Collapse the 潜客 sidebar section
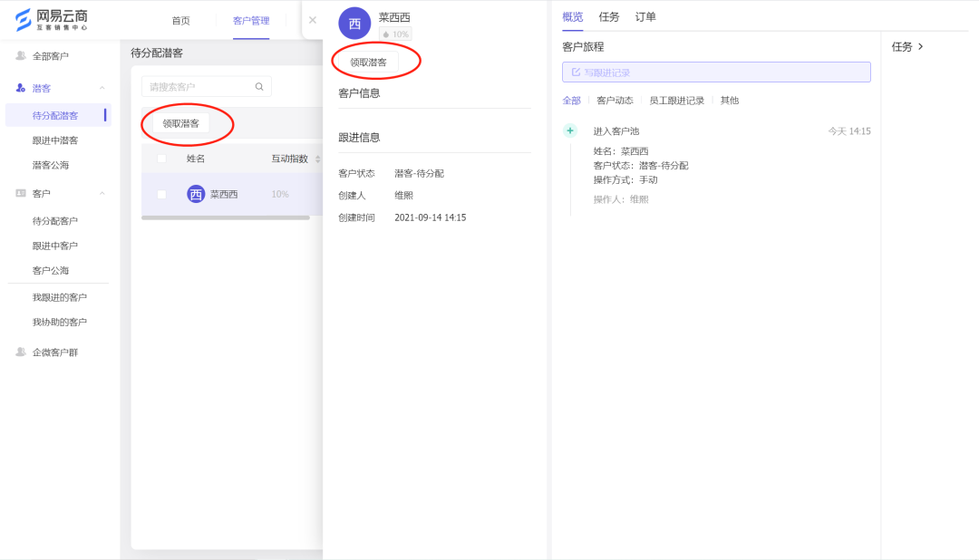979x560 pixels. [x=102, y=88]
